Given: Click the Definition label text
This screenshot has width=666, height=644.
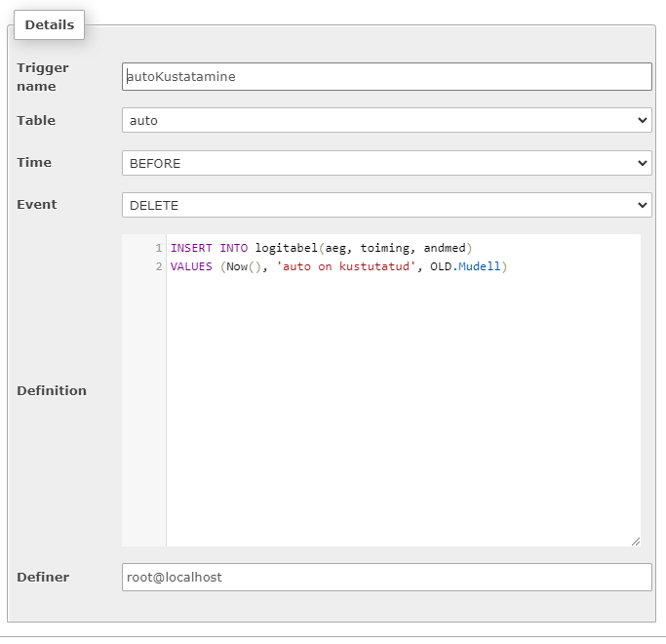Looking at the screenshot, I should (52, 390).
